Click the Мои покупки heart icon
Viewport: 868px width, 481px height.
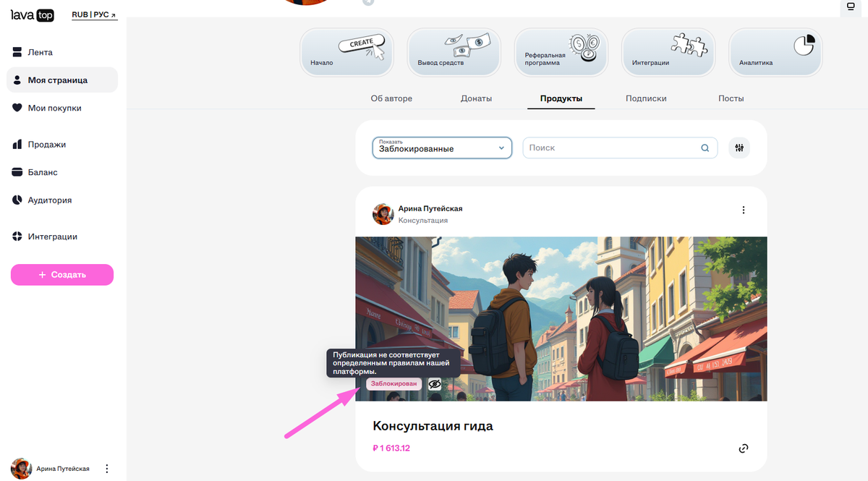17,108
